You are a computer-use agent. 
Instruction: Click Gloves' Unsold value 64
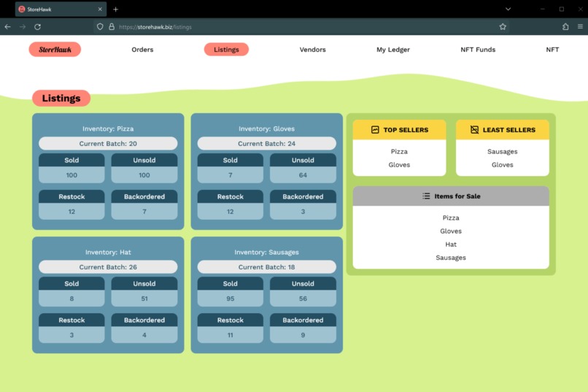tap(303, 175)
